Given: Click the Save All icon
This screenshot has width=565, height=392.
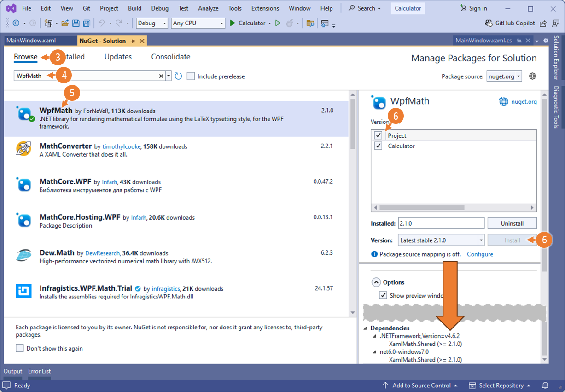Looking at the screenshot, I should (86, 23).
